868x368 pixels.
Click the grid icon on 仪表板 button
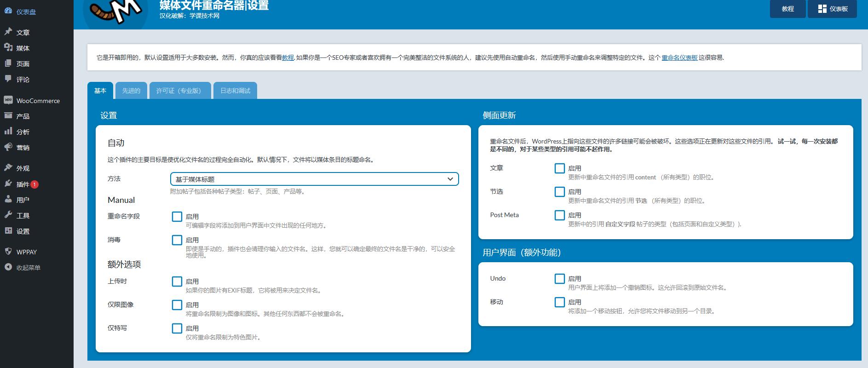pos(822,9)
